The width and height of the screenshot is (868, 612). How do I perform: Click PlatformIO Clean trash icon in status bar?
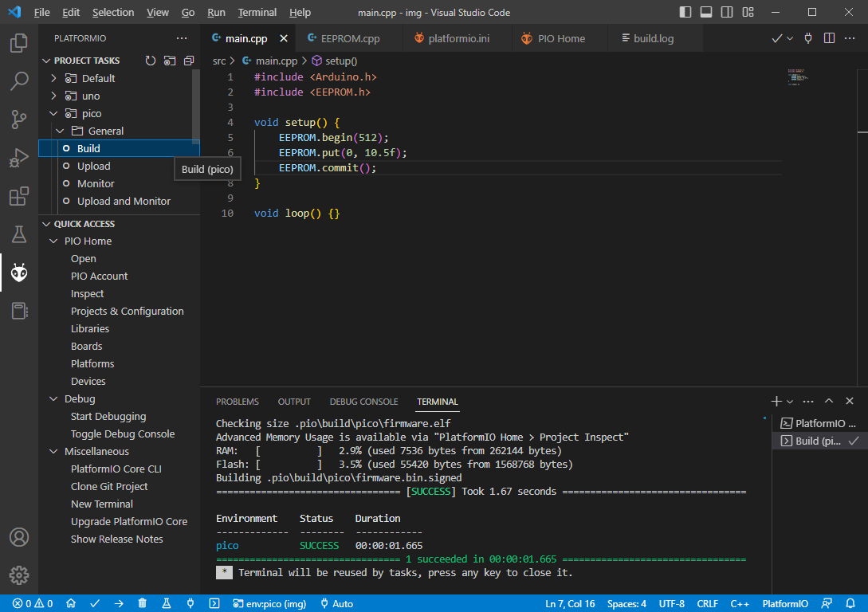pyautogui.click(x=142, y=604)
